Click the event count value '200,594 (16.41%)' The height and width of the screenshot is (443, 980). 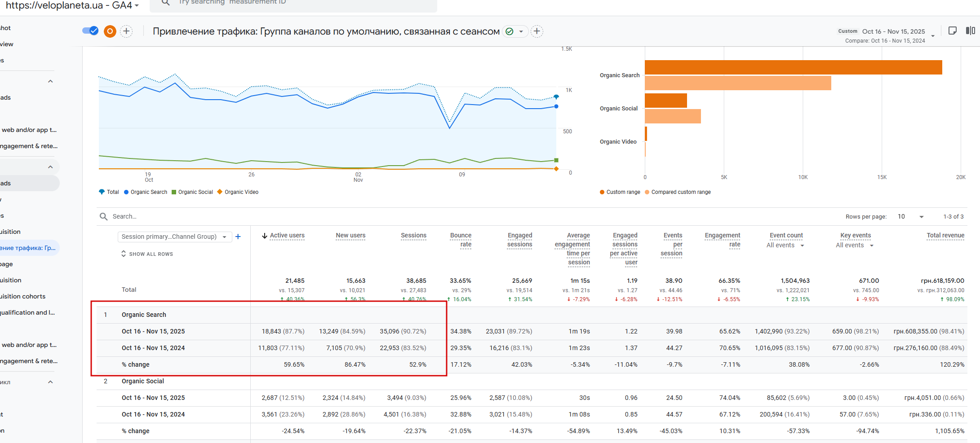(785, 414)
